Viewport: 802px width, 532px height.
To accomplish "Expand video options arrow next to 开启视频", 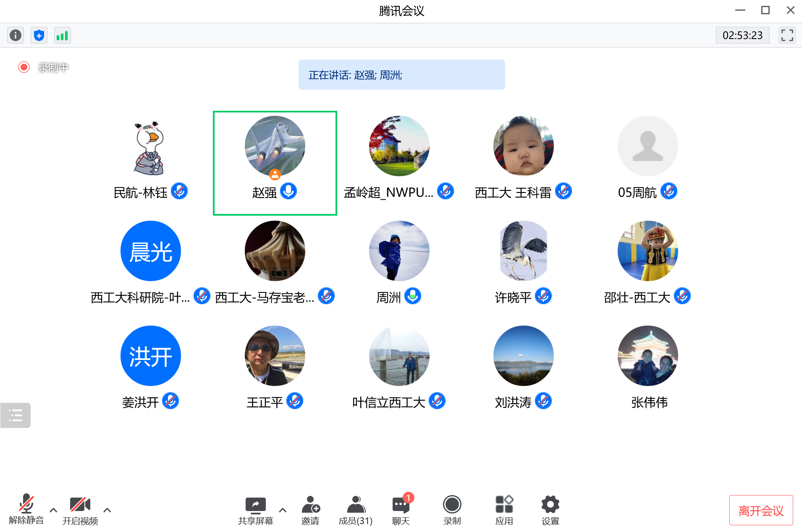I will click(x=107, y=510).
